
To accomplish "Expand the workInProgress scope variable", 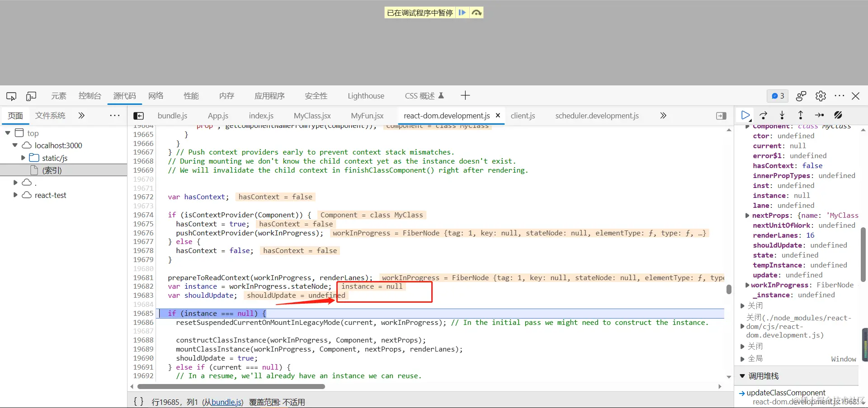I will [747, 285].
